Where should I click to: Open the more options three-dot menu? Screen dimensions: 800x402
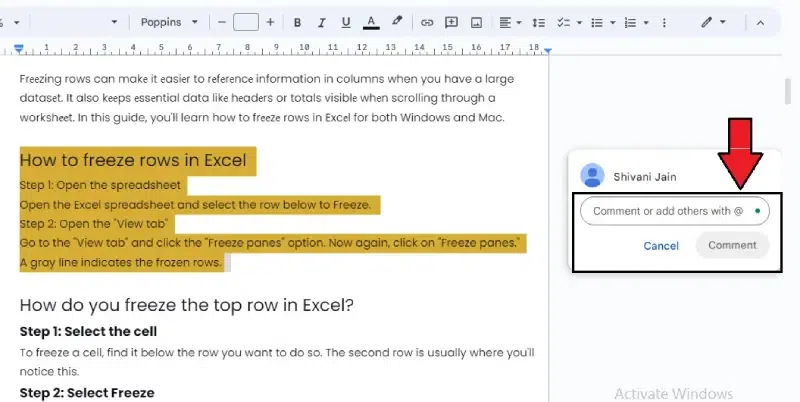point(664,22)
